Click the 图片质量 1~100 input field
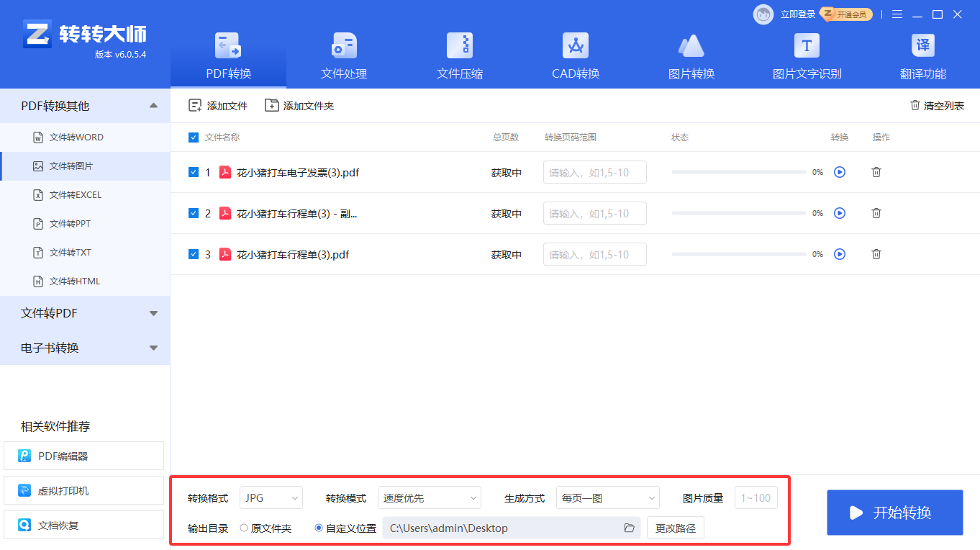Image resolution: width=980 pixels, height=550 pixels. tap(756, 498)
